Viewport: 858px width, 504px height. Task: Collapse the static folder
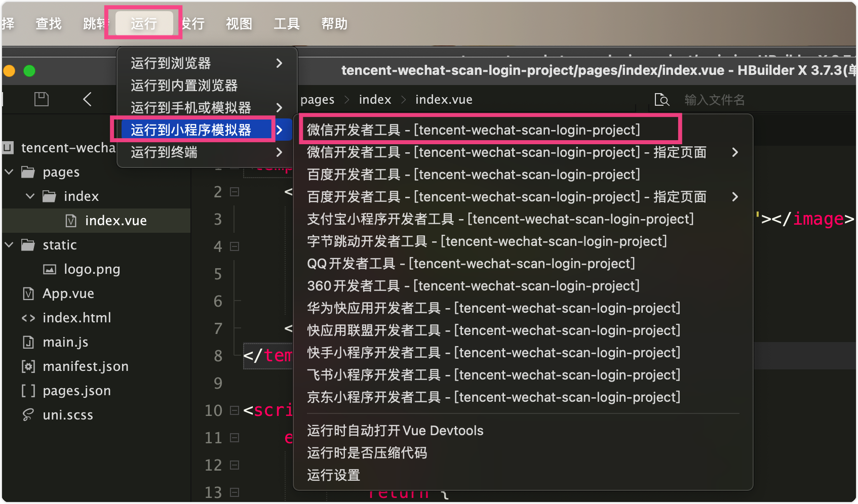(9, 245)
